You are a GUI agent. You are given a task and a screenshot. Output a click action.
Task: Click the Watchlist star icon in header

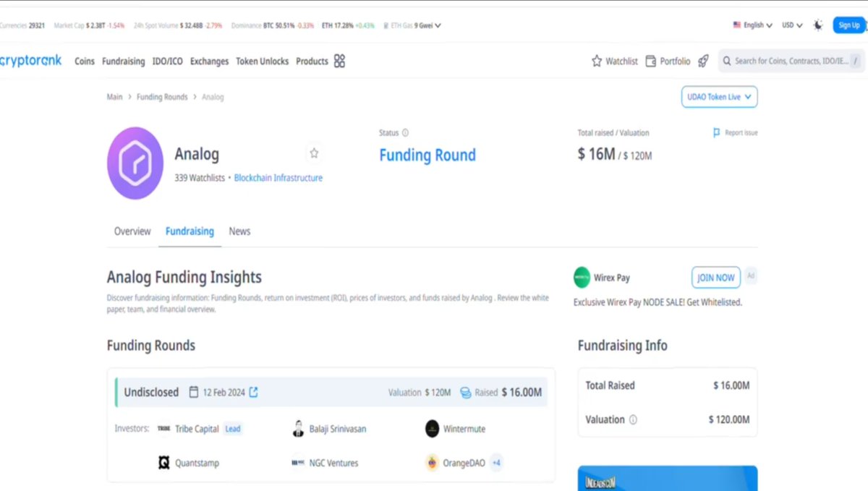597,61
